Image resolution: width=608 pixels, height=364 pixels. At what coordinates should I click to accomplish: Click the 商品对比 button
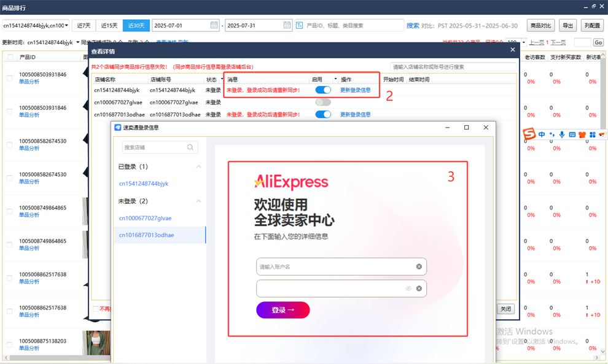tap(541, 26)
